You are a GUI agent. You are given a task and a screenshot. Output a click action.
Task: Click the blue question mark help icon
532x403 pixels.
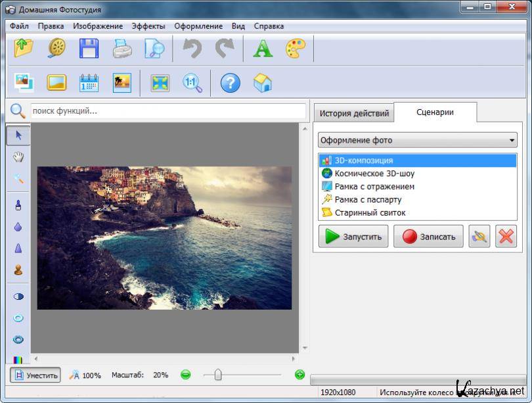[230, 83]
